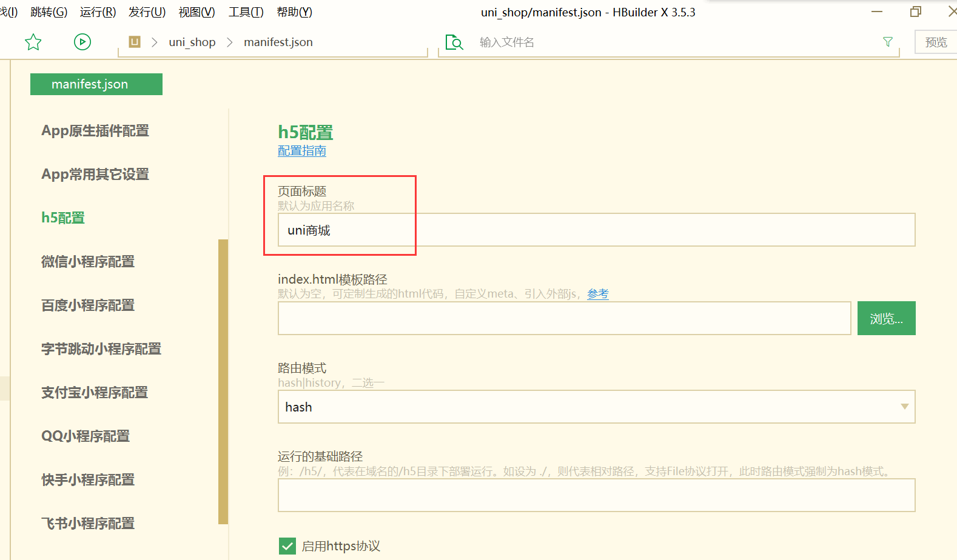Click uni_shop in the breadcrumb
Image resolution: width=957 pixels, height=560 pixels.
[192, 42]
